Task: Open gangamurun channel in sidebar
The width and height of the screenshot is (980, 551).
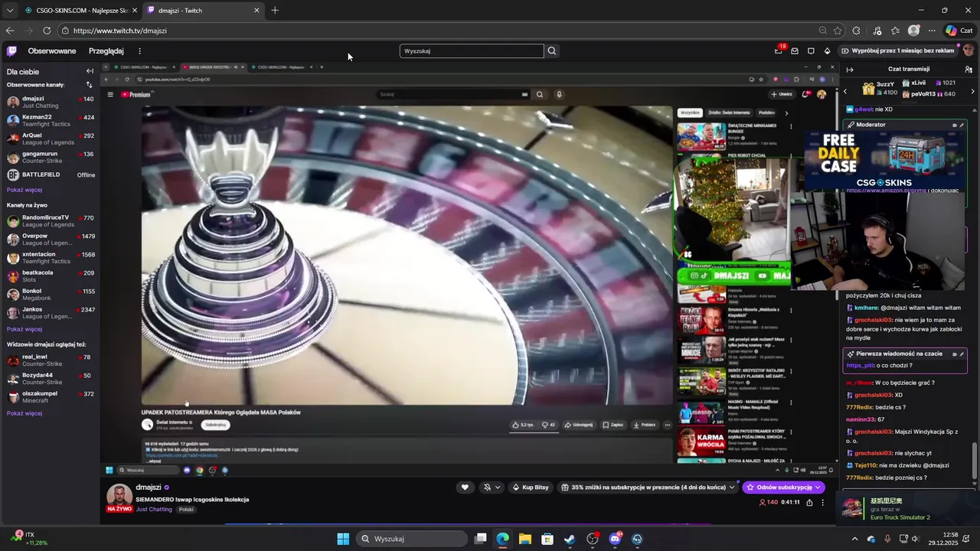Action: pos(50,157)
